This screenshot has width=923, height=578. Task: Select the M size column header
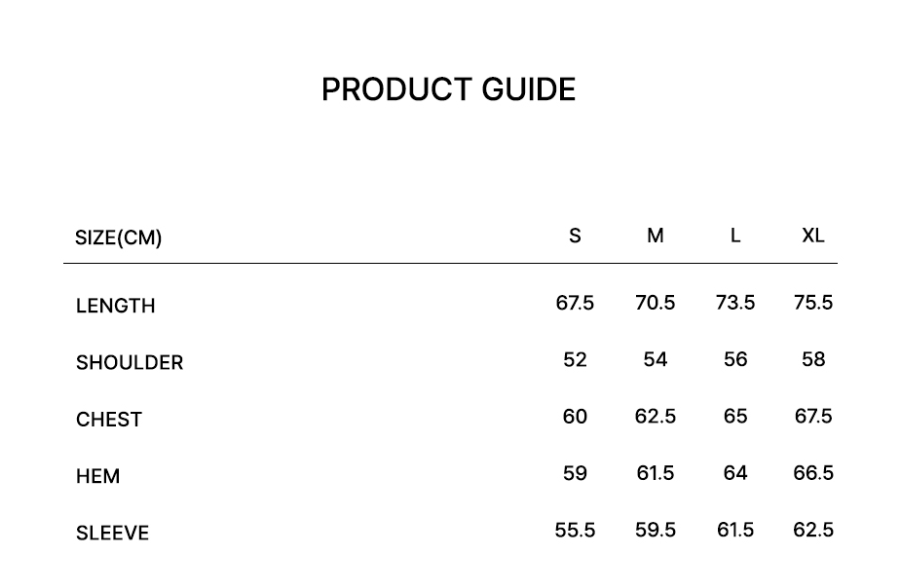coord(655,236)
